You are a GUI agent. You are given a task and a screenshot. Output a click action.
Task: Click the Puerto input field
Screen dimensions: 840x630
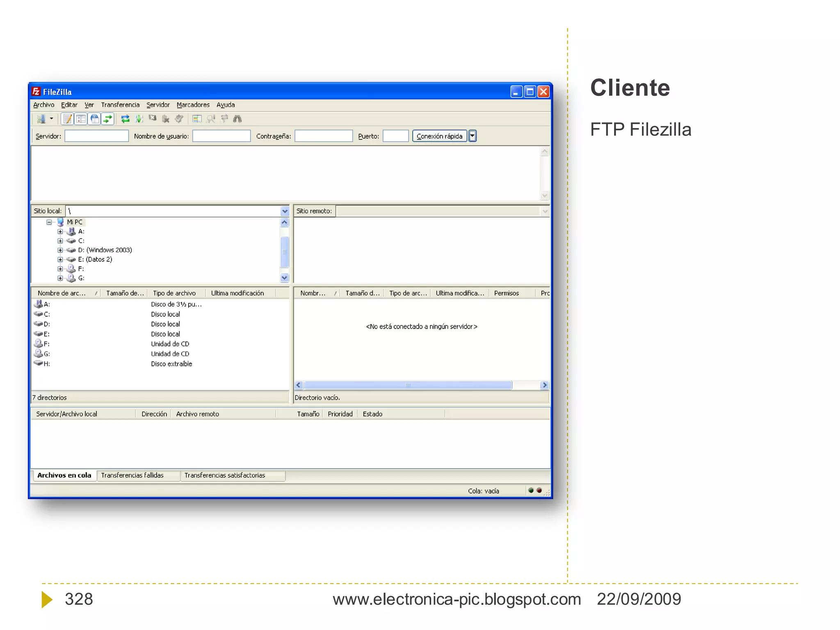(396, 136)
